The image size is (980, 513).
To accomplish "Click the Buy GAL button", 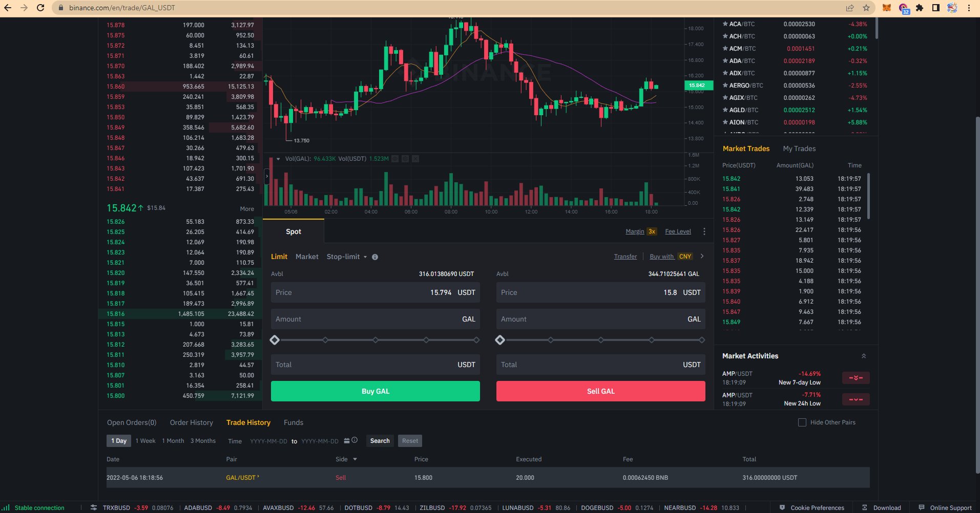I will pyautogui.click(x=376, y=391).
